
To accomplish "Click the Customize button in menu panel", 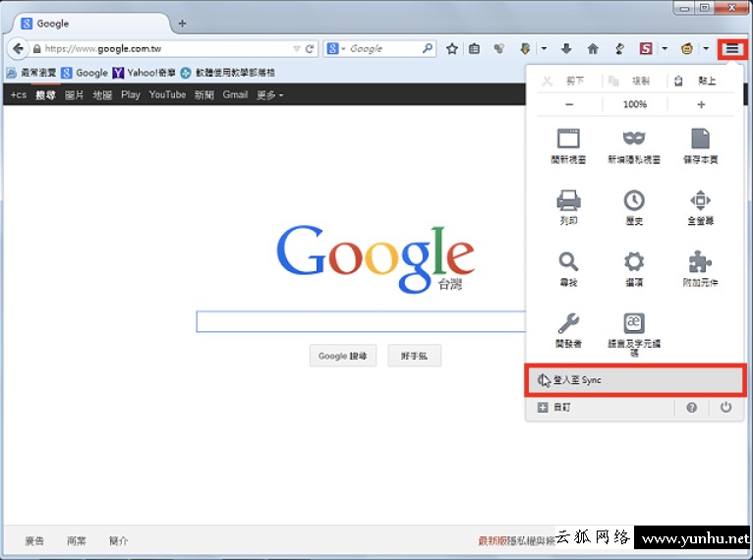I will (x=554, y=408).
